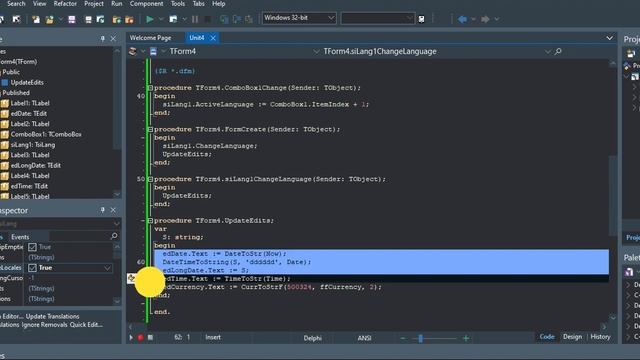Click the gray Forward navigation arrow
The width and height of the screenshot is (640, 360).
coord(485,19)
